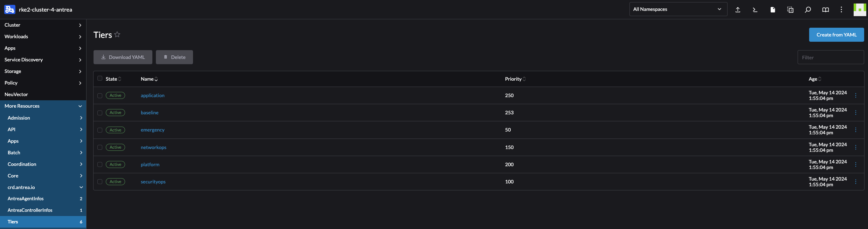Open the row actions menu for emergency

tap(856, 130)
